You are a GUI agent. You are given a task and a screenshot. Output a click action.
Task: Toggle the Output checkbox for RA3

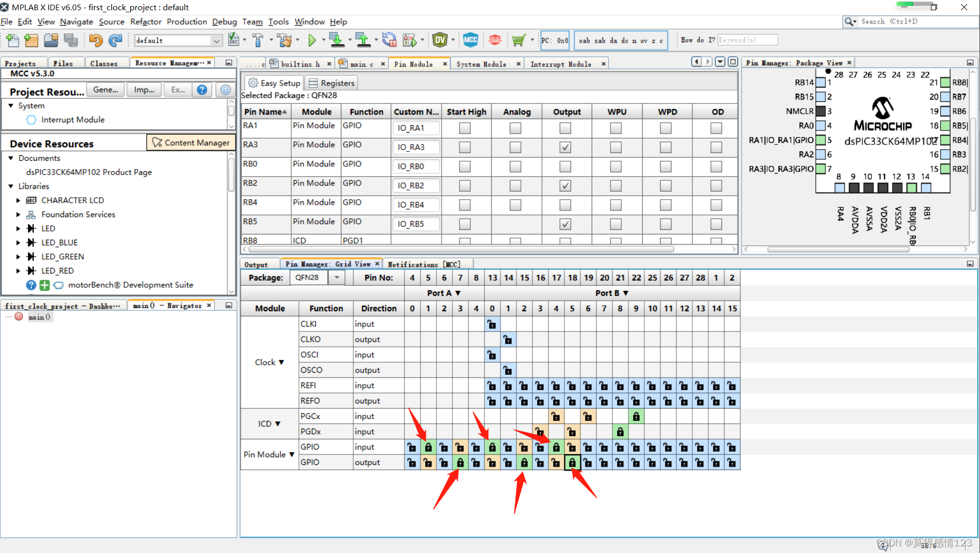[565, 147]
